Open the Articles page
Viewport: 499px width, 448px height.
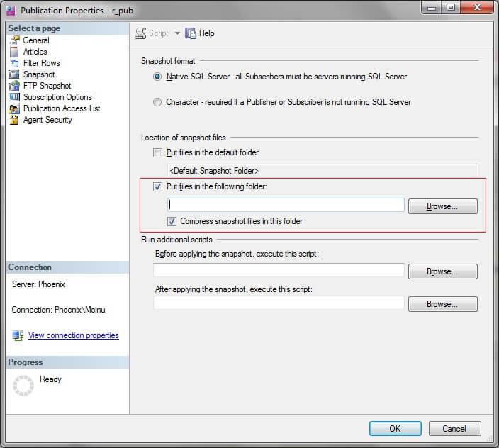(x=35, y=52)
